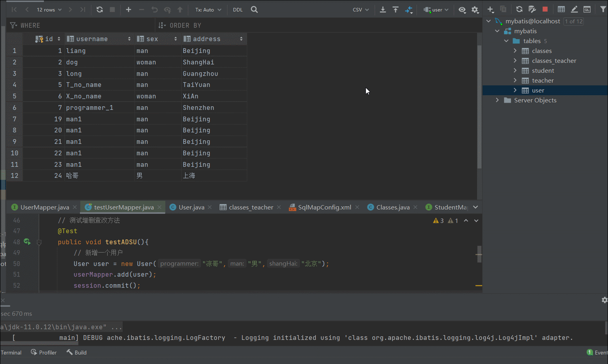Switch to the User.java tab
This screenshot has width=608, height=364.
(x=191, y=207)
